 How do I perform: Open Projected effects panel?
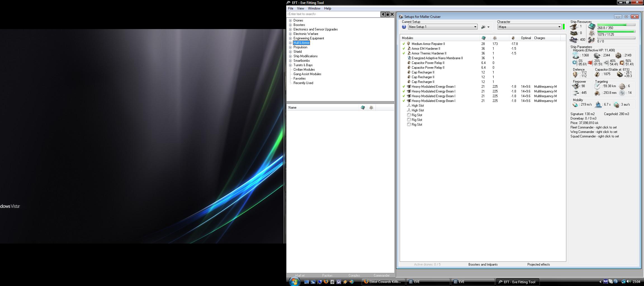coord(539,264)
